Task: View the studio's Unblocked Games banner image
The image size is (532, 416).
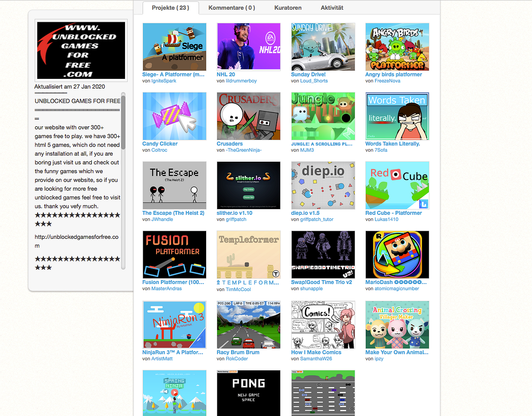Action: click(81, 50)
